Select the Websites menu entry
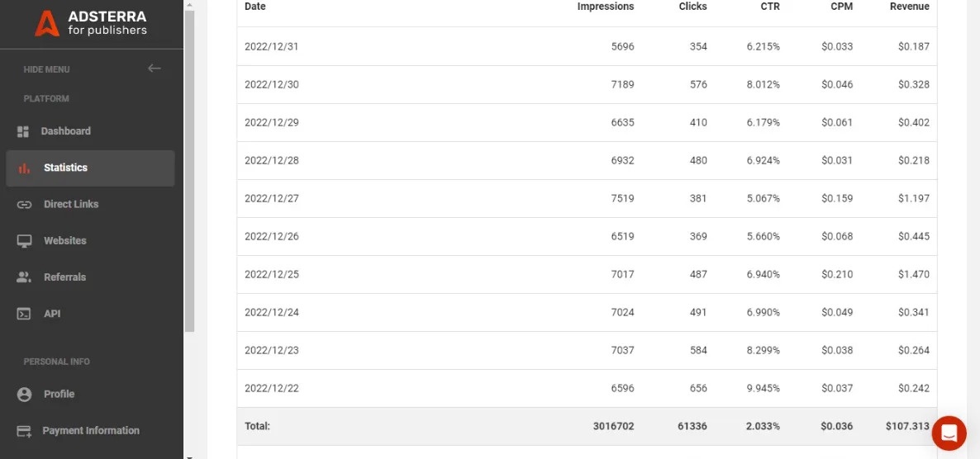980x459 pixels. (x=64, y=240)
